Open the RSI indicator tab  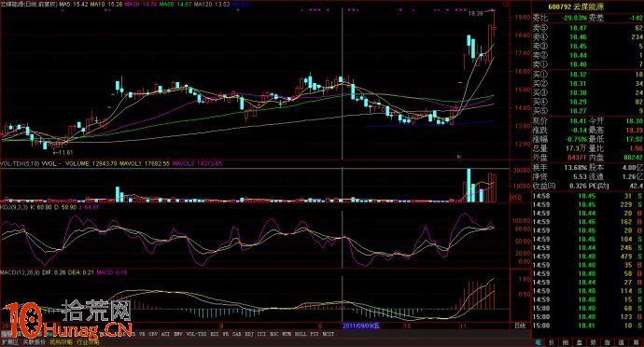214,334
